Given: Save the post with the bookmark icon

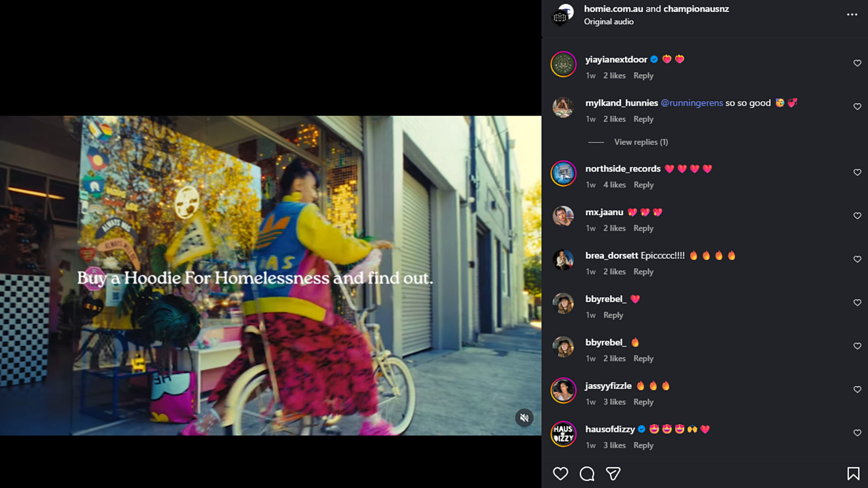Looking at the screenshot, I should click(854, 473).
